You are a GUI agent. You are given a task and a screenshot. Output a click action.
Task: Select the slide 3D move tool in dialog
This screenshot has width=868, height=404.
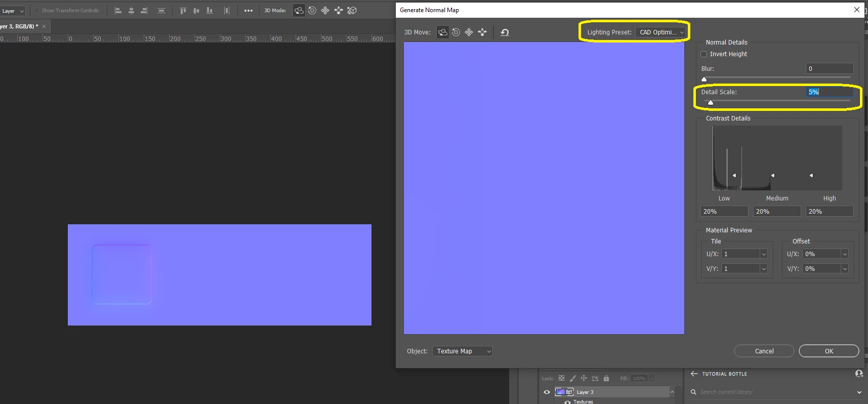(x=482, y=32)
